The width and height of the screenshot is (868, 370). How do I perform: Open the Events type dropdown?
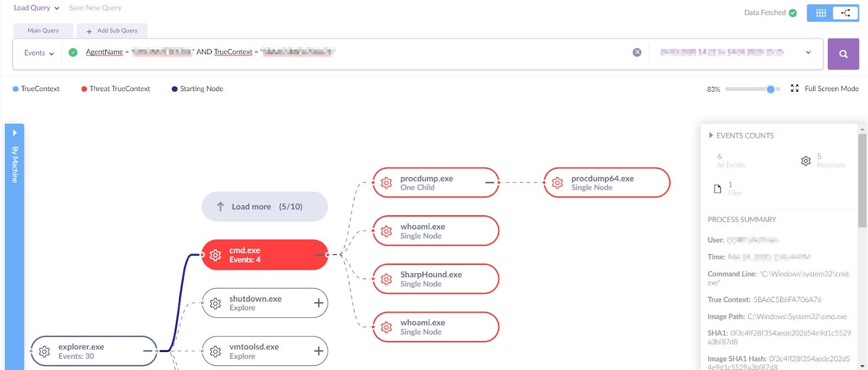coord(39,53)
